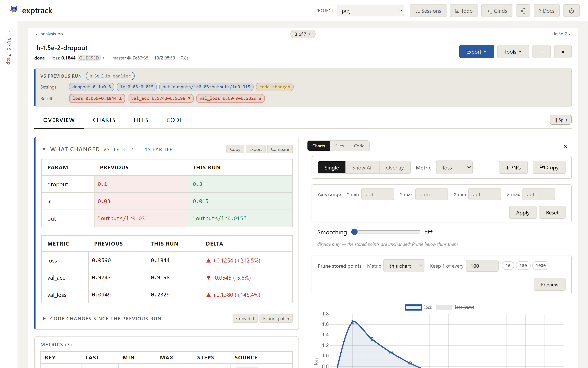Image resolution: width=588 pixels, height=368 pixels.
Task: Click the Compare button
Action: (280, 149)
